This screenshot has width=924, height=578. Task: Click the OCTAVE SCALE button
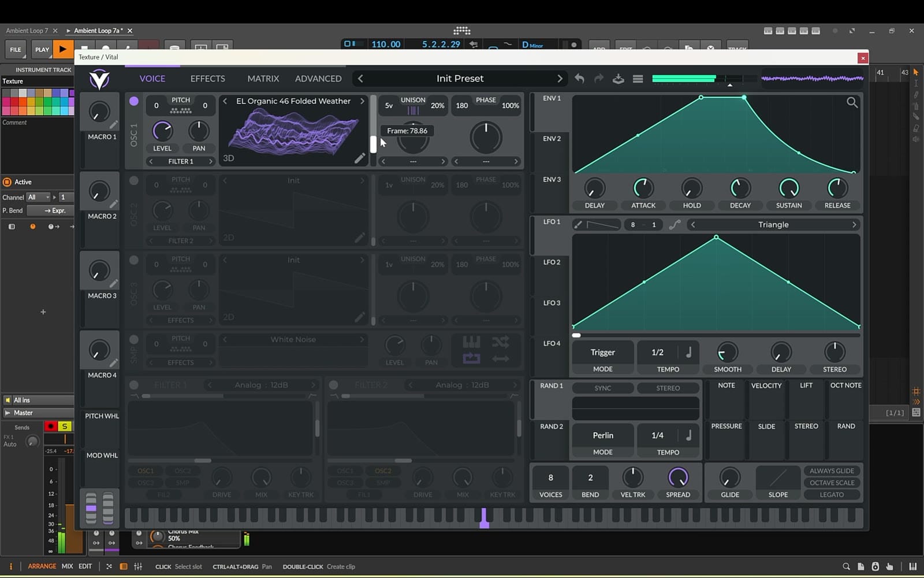[832, 483]
